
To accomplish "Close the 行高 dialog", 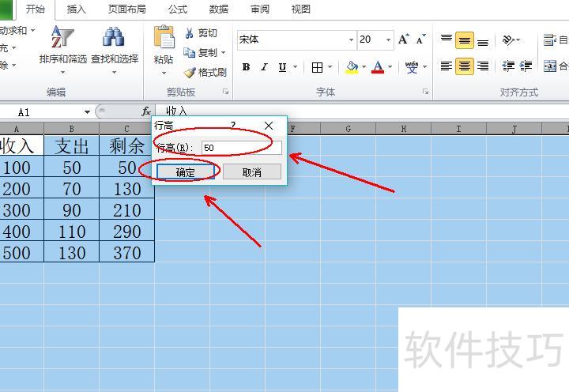I will click(x=269, y=126).
